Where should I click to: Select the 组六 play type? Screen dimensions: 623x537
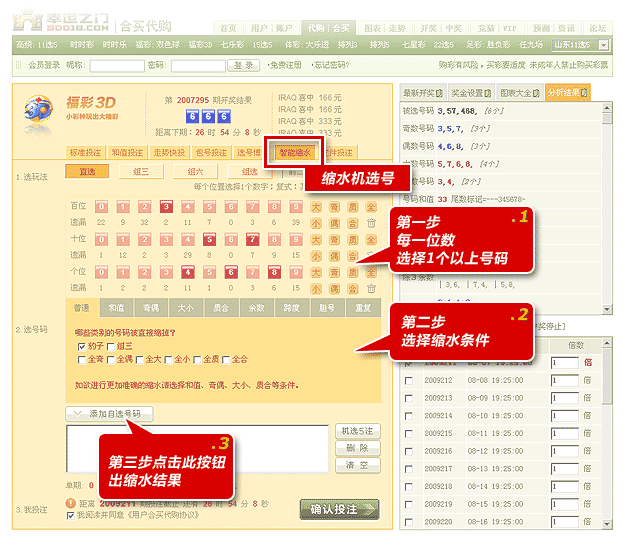click(195, 172)
